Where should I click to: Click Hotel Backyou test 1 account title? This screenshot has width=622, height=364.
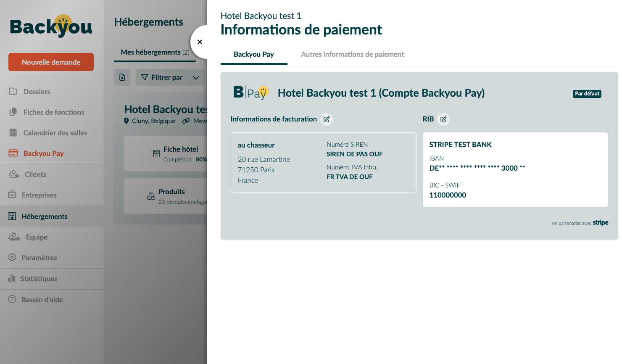(381, 93)
